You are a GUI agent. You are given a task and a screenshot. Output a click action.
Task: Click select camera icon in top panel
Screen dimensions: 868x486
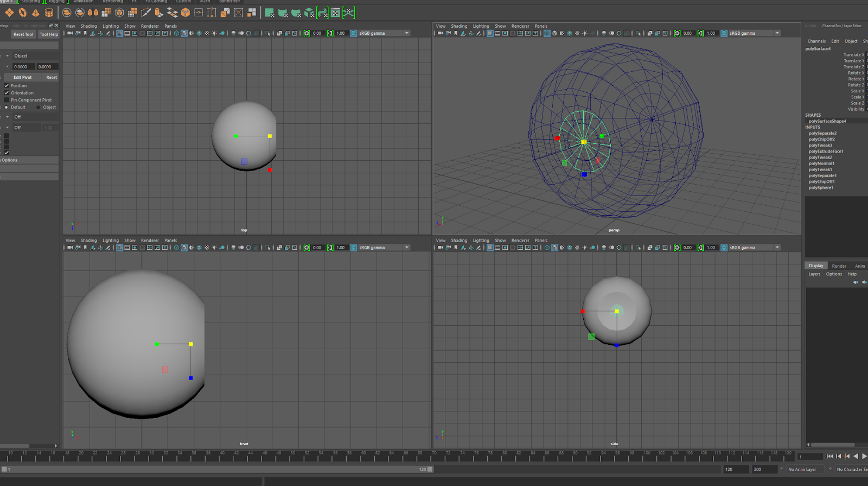click(x=70, y=33)
